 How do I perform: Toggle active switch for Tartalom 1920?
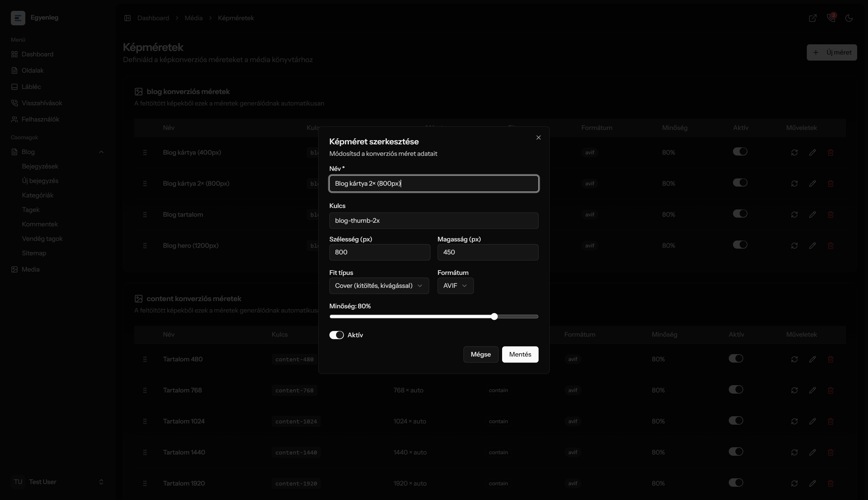(736, 483)
